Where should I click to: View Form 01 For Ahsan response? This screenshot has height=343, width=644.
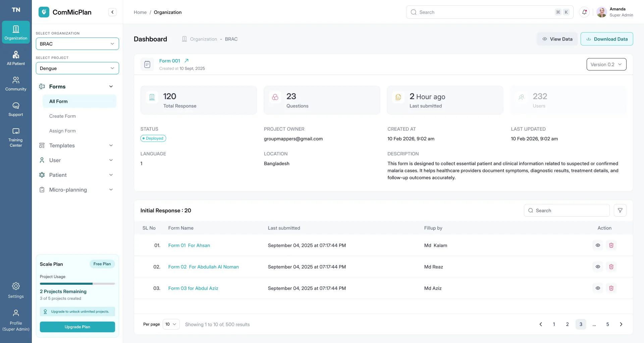(598, 245)
